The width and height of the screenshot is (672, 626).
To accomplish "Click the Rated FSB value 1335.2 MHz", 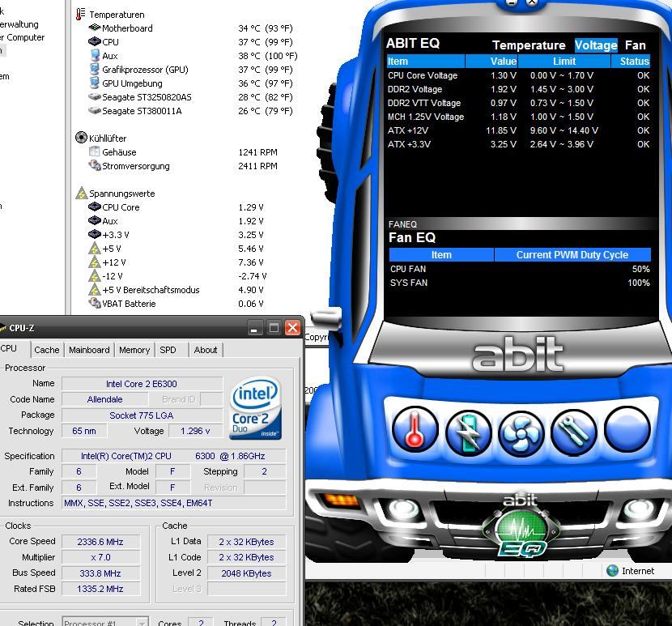I will [x=100, y=589].
